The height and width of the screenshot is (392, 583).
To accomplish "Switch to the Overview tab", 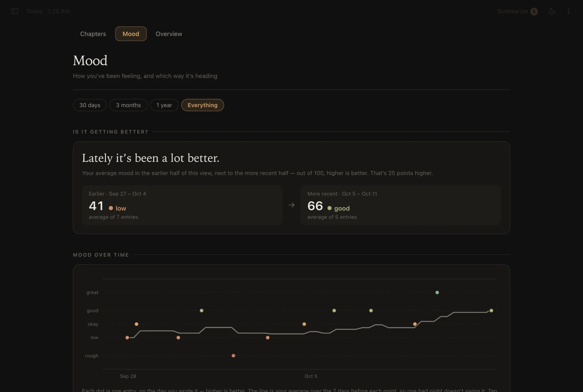I will pos(169,34).
